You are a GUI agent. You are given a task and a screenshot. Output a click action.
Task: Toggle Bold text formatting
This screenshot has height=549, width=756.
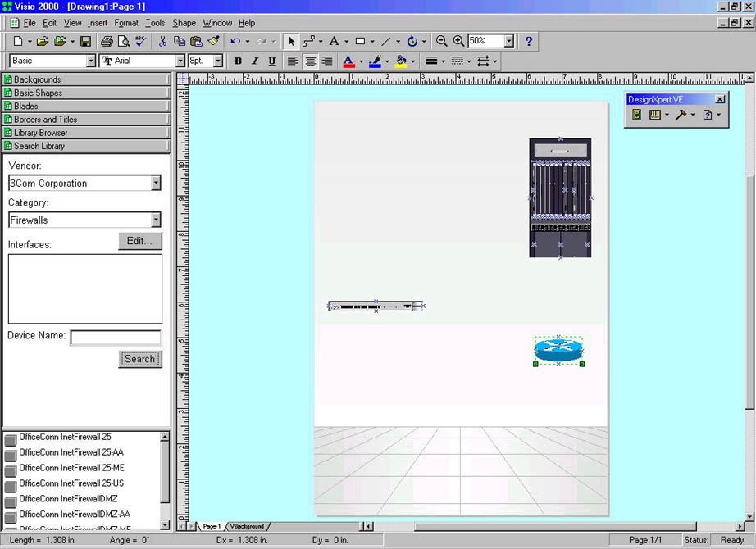238,61
